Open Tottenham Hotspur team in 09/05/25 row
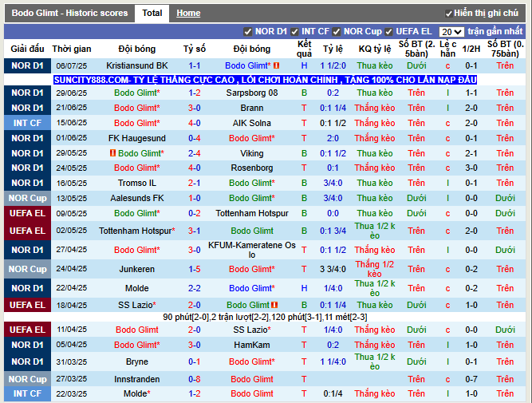Viewport: 532px width, 403px height. coord(252,213)
